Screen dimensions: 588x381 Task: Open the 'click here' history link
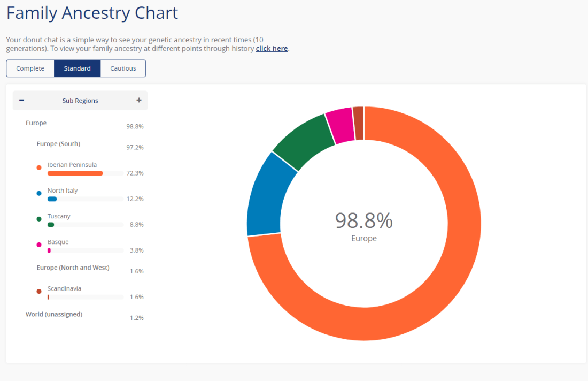point(272,49)
